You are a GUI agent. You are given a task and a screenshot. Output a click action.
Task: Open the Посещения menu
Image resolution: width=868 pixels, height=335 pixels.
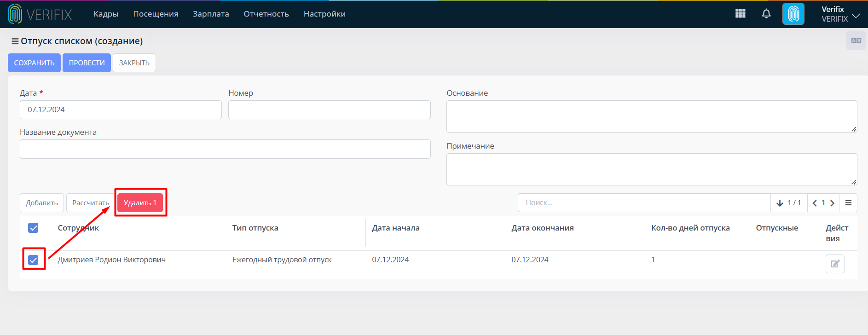coord(156,14)
